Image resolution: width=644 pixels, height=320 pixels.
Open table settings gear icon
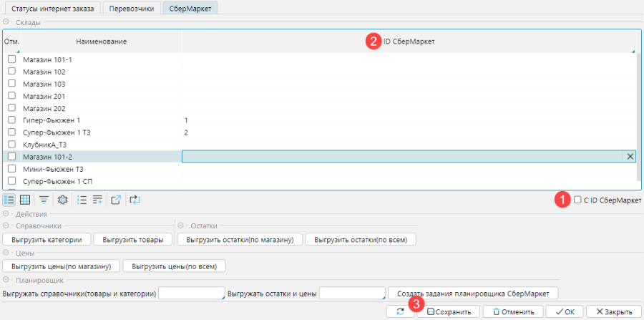[x=62, y=200]
